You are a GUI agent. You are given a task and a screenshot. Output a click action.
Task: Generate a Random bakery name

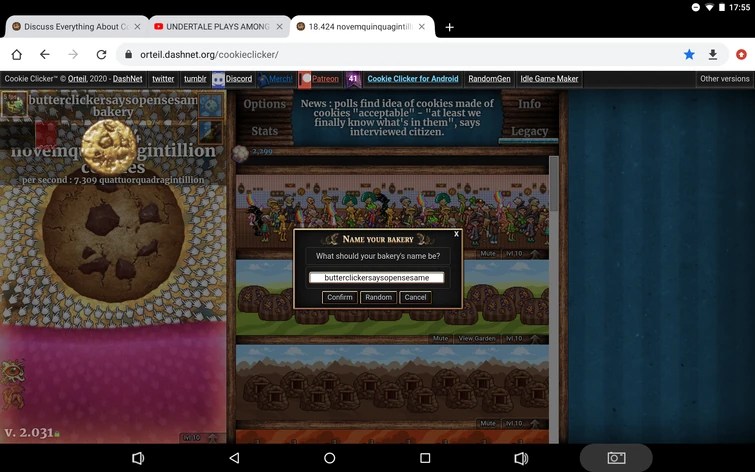point(378,297)
